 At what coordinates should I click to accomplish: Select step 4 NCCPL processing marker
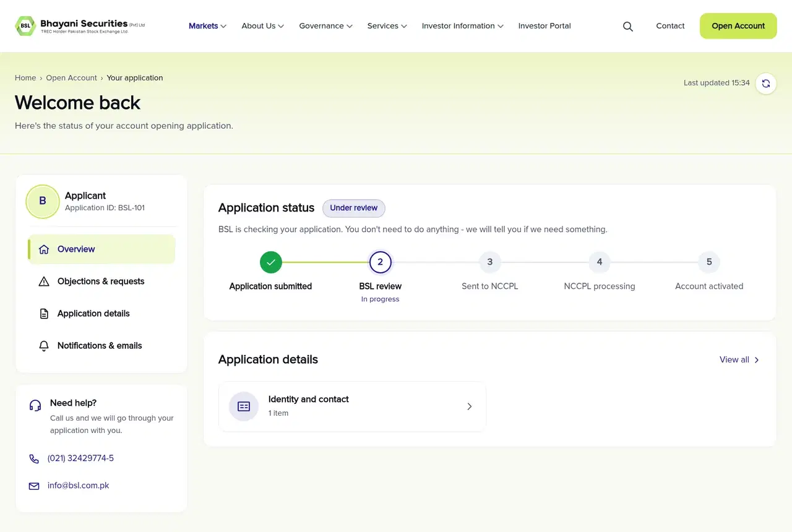[600, 262]
